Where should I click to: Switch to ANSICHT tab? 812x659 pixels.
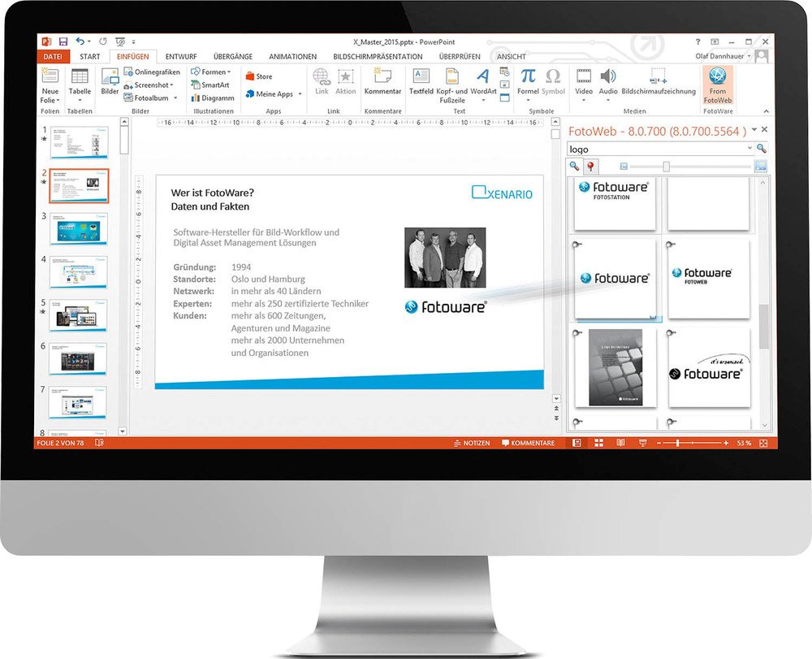coord(511,56)
